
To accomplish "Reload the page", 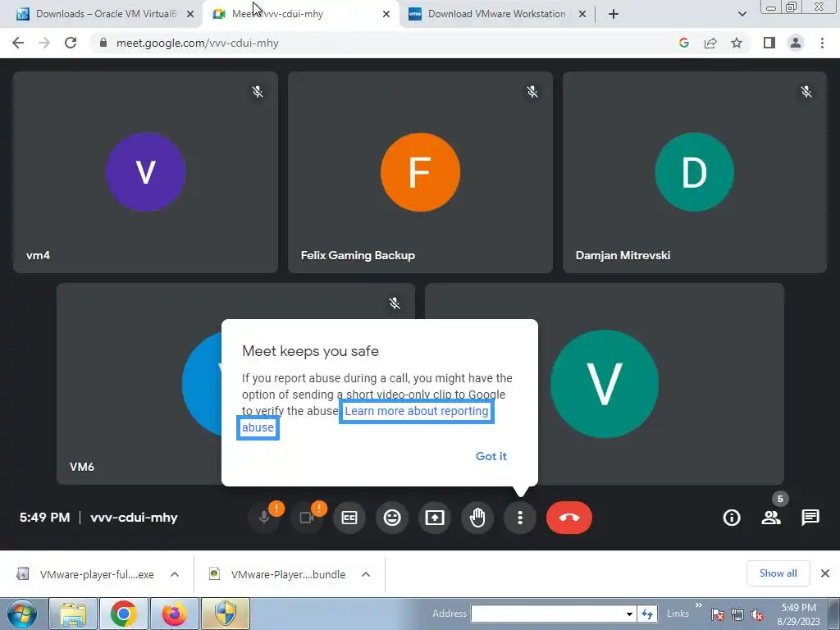I will [x=71, y=43].
